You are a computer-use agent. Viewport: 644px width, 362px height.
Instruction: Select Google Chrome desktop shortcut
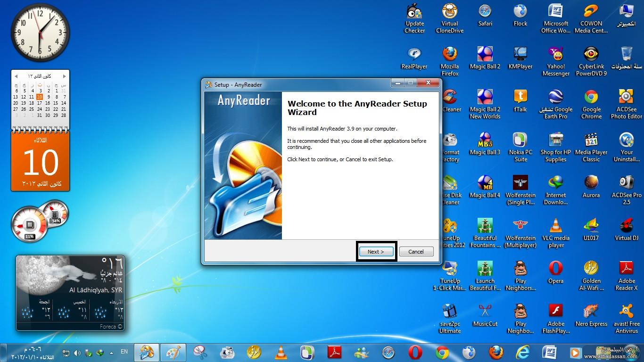[591, 105]
